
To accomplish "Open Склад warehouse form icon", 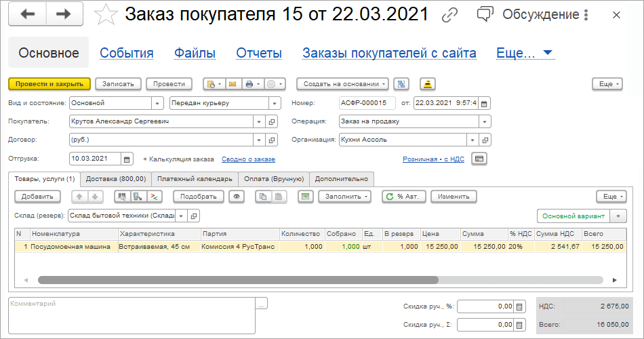I will [x=193, y=216].
